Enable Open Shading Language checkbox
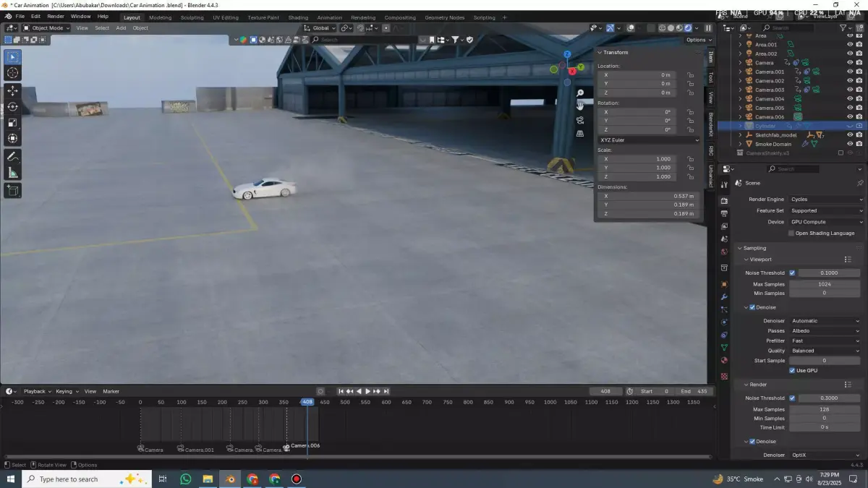Image resolution: width=868 pixels, height=488 pixels. coord(792,234)
